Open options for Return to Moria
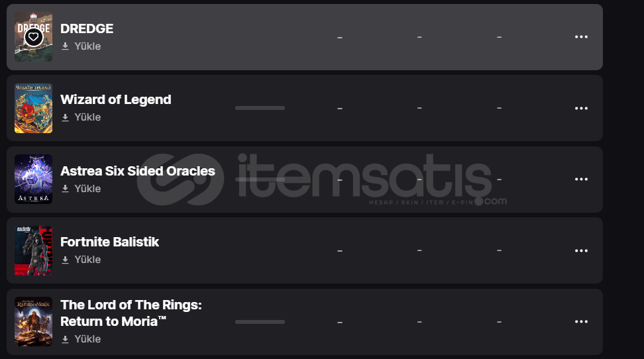This screenshot has width=644, height=359. [x=581, y=322]
